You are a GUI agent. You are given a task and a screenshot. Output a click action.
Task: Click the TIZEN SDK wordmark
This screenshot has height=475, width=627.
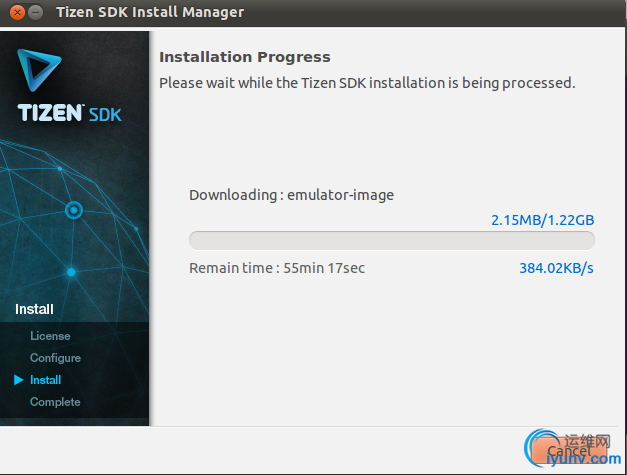click(69, 113)
